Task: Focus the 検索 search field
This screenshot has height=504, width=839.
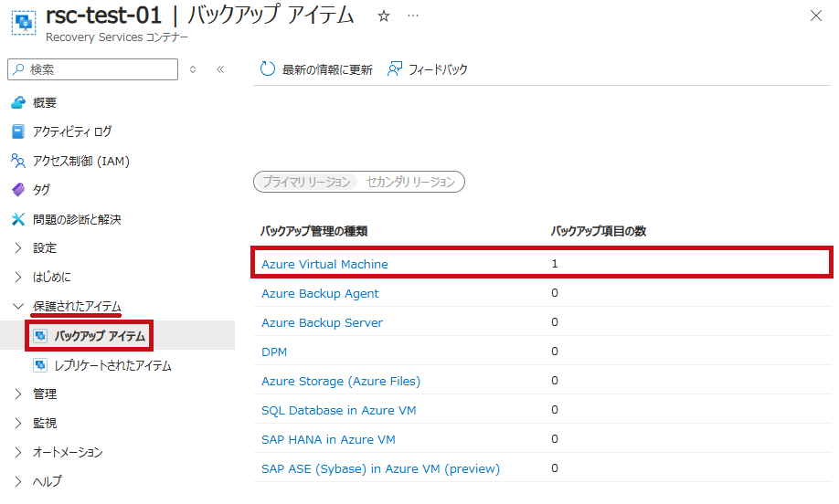Action: (92, 69)
